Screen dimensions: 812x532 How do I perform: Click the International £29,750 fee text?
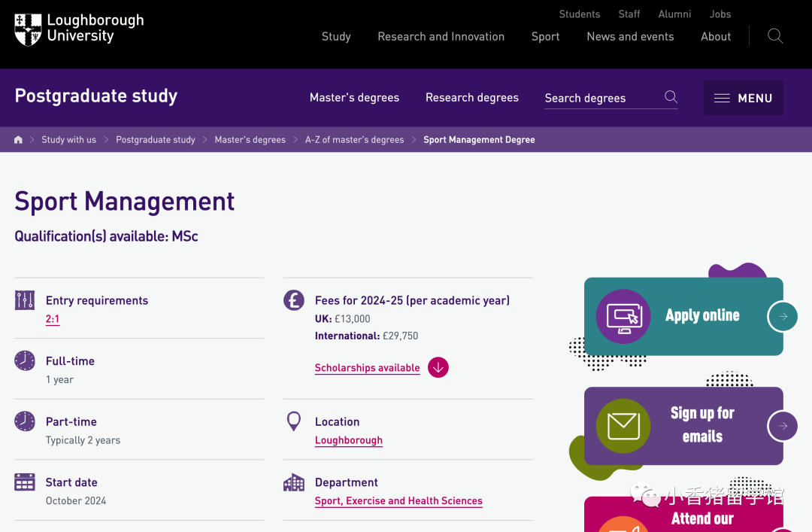(366, 336)
